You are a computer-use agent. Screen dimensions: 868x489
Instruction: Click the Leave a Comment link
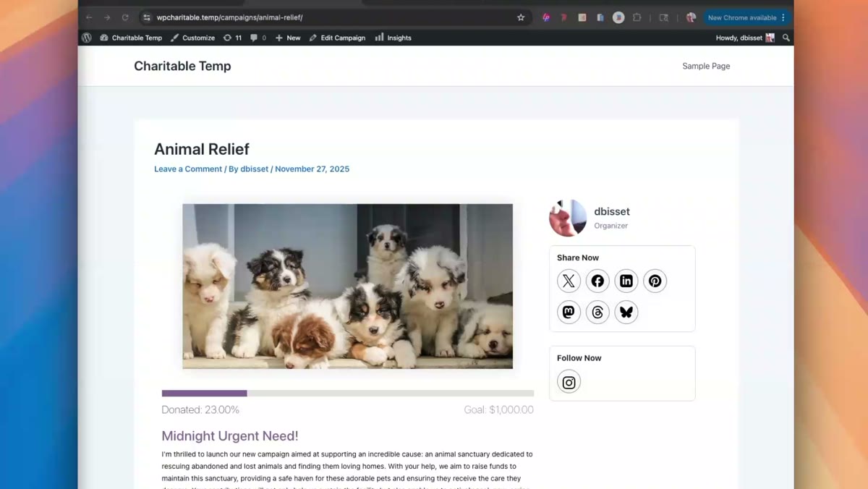click(x=188, y=169)
